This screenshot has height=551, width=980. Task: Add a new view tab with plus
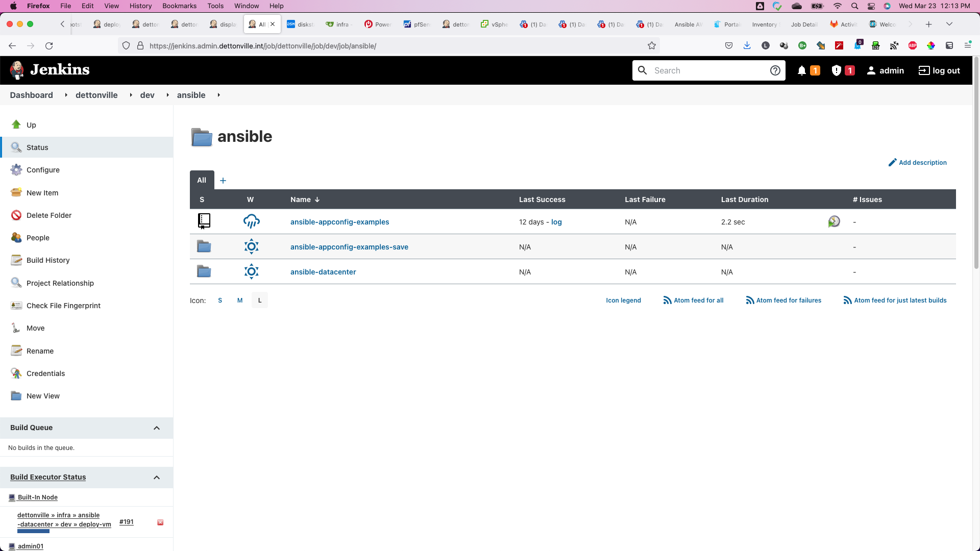[x=223, y=181]
